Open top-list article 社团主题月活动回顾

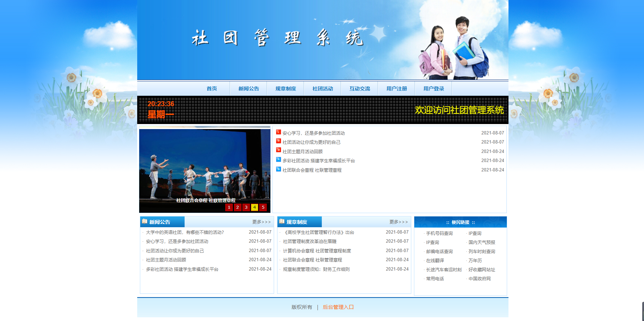coord(302,152)
